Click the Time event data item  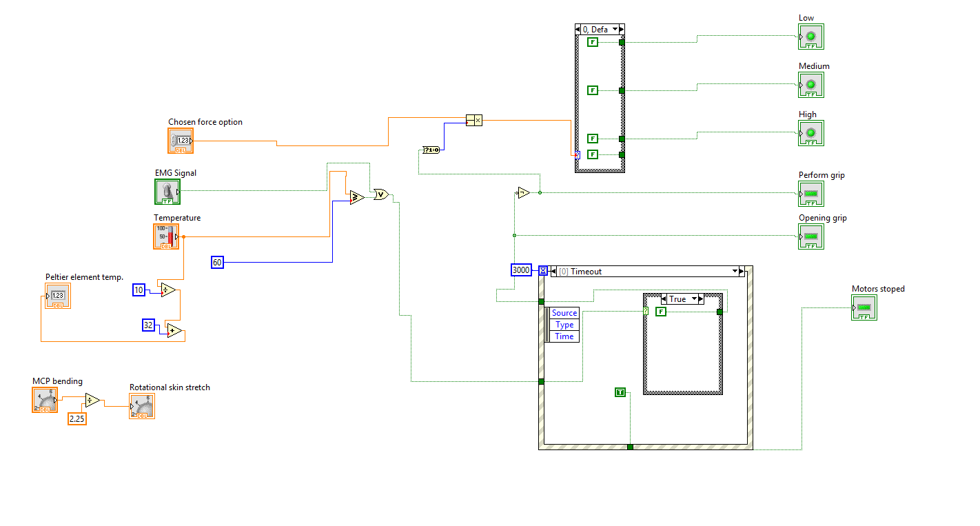coord(564,336)
